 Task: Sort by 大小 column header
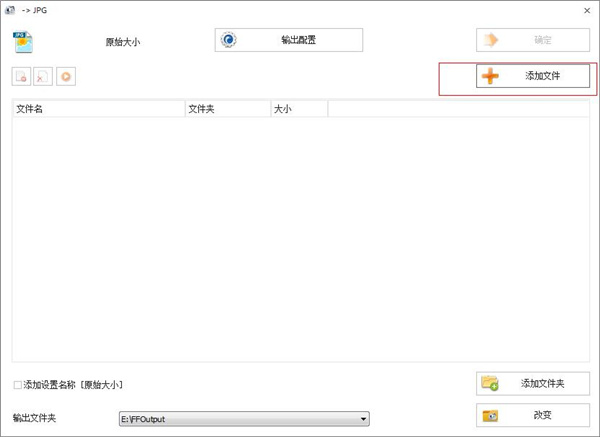coord(298,109)
